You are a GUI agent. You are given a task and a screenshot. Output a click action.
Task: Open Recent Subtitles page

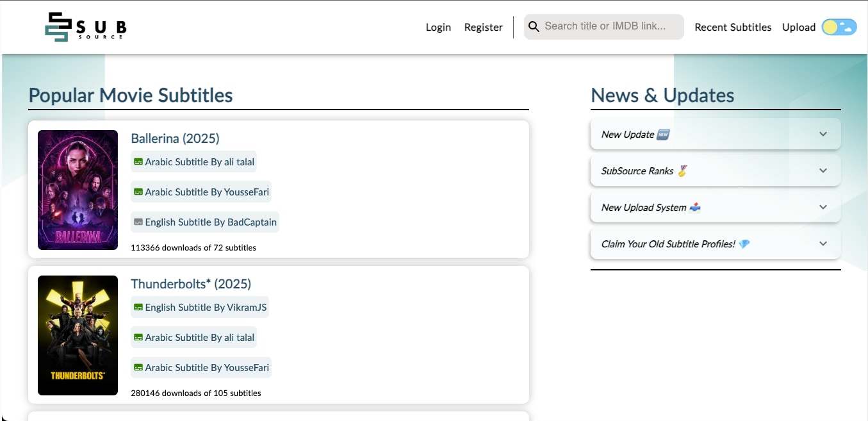coord(733,27)
